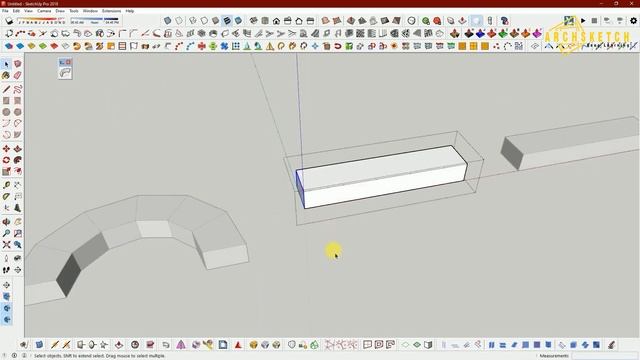The height and width of the screenshot is (360, 640).
Task: Choose the Freehand drawing tool
Action: tap(18, 89)
